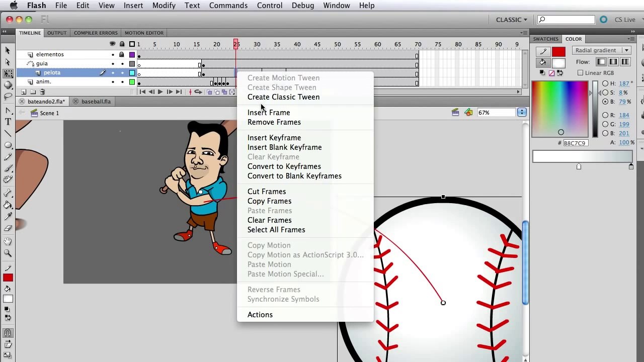Click the Edit Scene clapper icon
The height and width of the screenshot is (362, 644).
455,113
